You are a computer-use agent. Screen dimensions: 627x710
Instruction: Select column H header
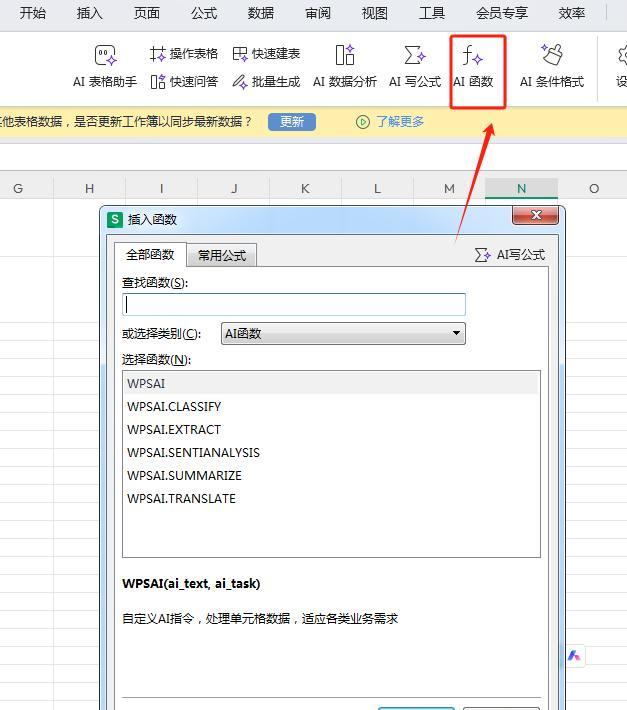click(90, 188)
